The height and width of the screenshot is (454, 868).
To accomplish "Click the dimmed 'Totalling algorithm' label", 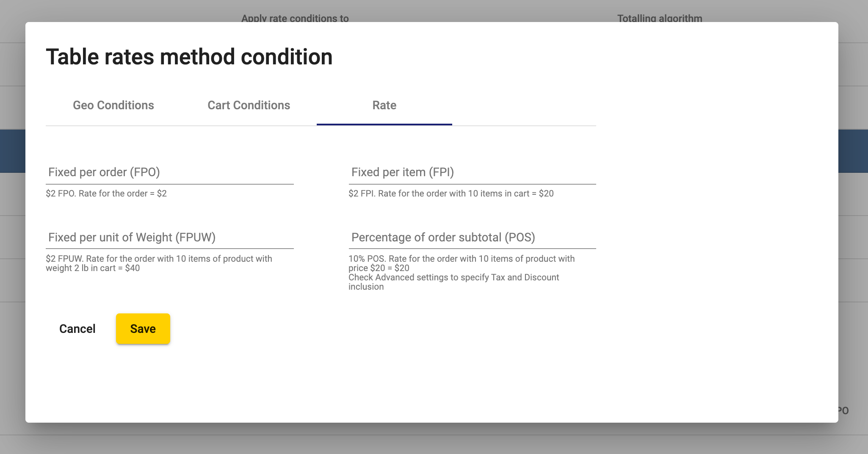I will click(659, 18).
